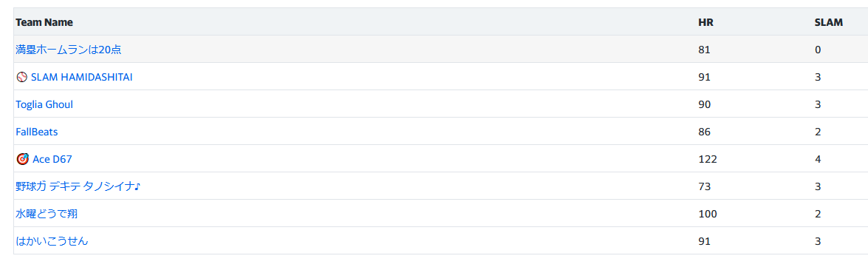Click the SLAM value 0 in first row
This screenshot has width=868, height=270.
[x=818, y=50]
